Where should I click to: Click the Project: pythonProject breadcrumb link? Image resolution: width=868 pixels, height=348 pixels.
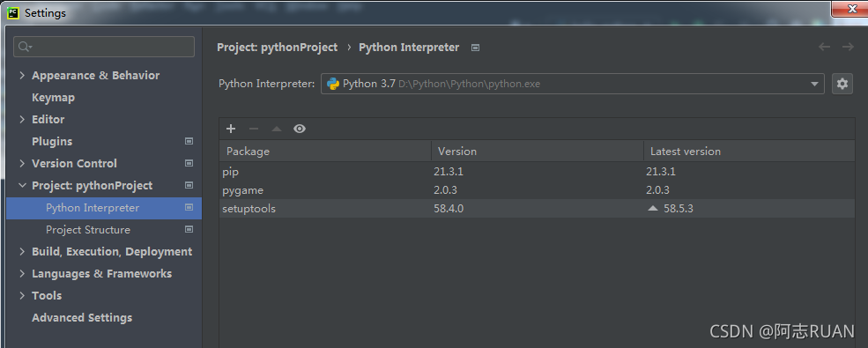(x=278, y=48)
